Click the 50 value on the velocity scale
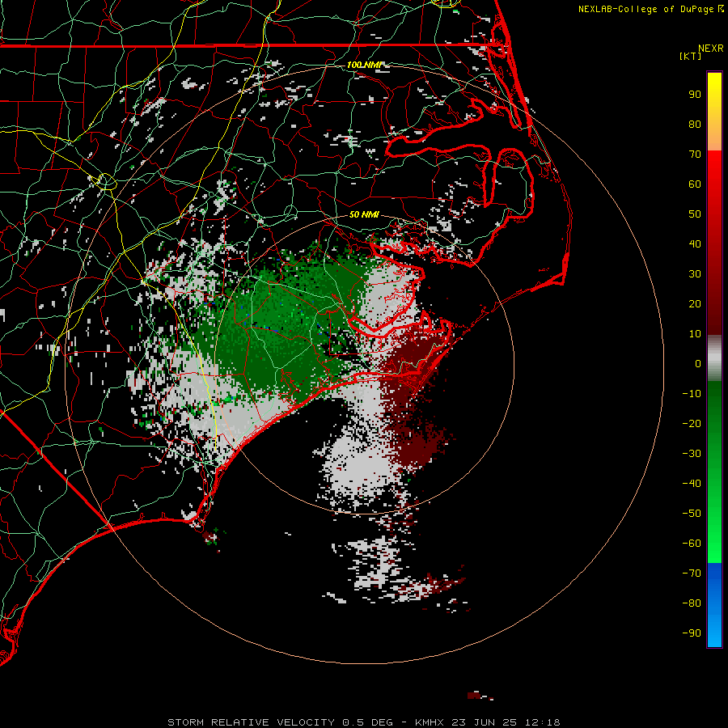This screenshot has height=728, width=728. pos(695,214)
